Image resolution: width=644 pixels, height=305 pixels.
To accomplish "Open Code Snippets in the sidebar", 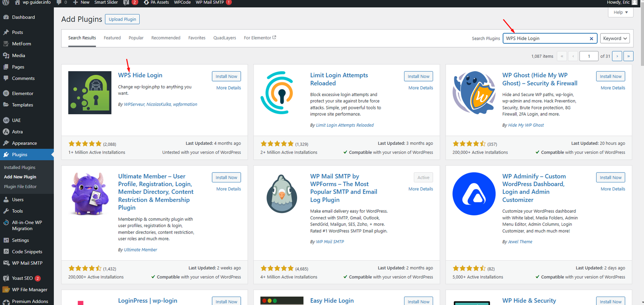I will tap(27, 252).
